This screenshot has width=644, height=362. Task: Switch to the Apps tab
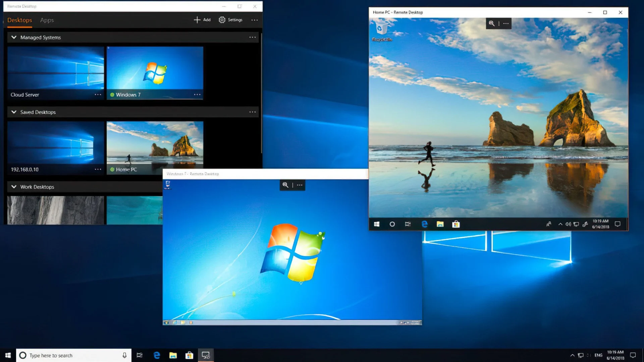point(47,20)
